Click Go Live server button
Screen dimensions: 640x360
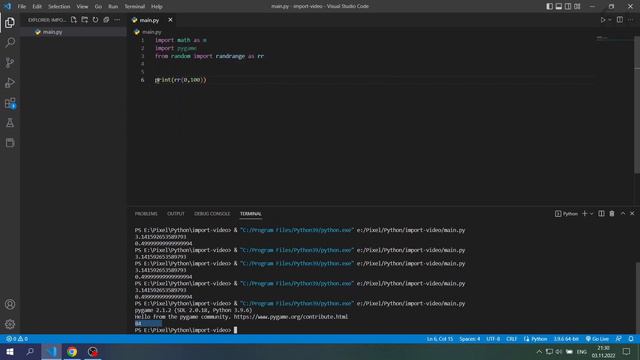pyautogui.click(x=598, y=339)
